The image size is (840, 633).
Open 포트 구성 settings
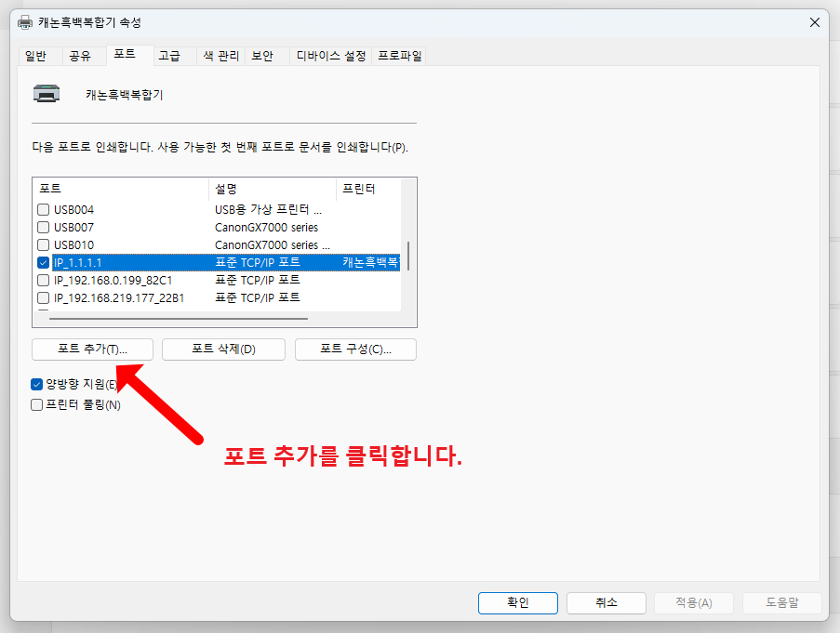pos(355,349)
